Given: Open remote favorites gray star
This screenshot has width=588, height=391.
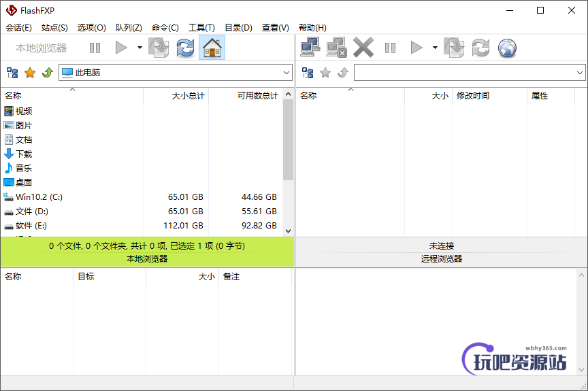Looking at the screenshot, I should click(x=325, y=73).
